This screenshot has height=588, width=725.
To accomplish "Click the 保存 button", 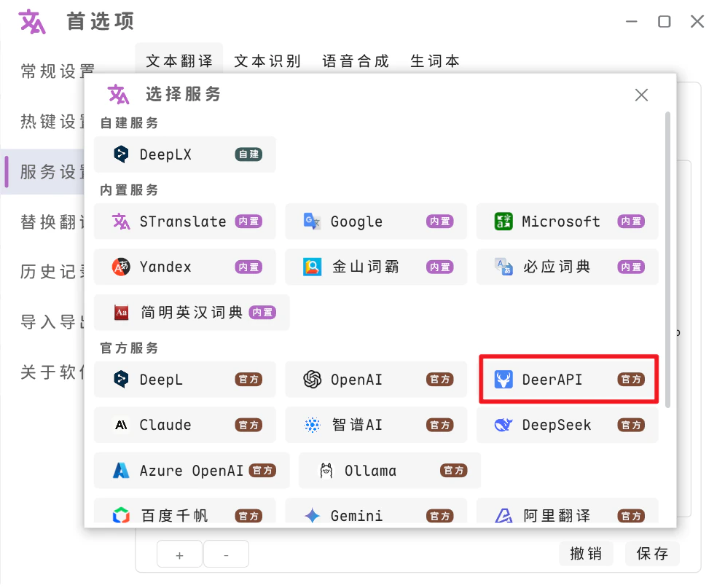I will click(652, 553).
